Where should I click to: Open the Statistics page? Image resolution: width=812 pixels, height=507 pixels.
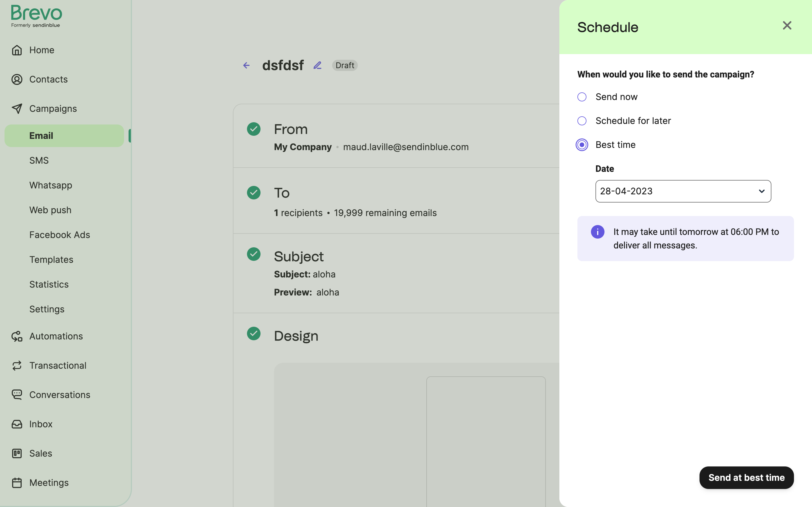pos(49,284)
